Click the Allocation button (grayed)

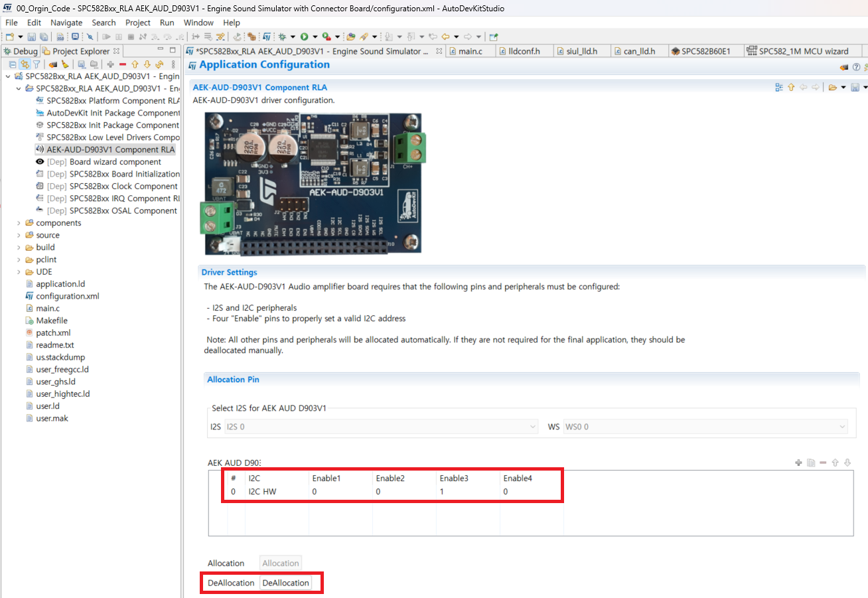280,563
